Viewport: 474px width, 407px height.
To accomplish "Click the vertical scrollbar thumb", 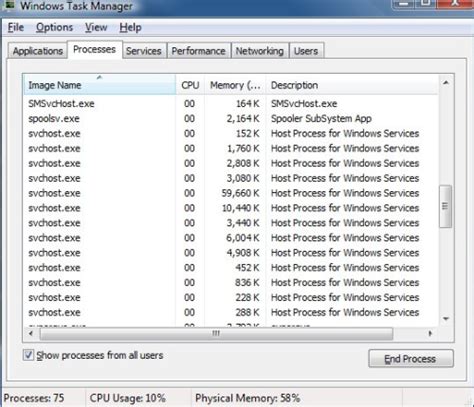I will click(445, 206).
